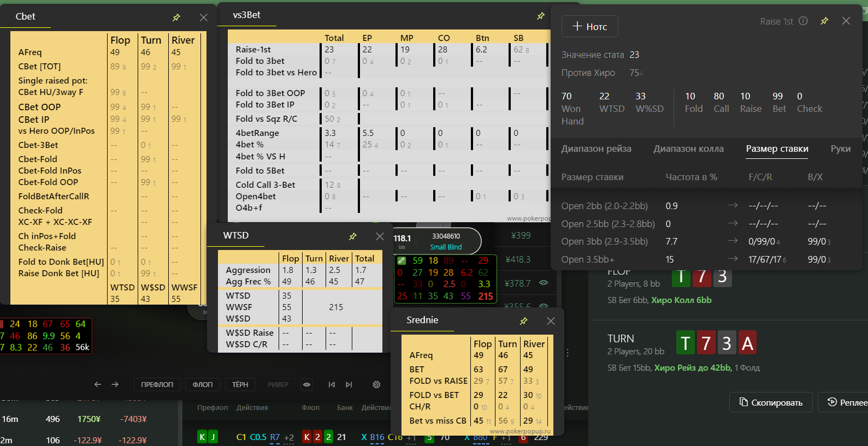Viewport: 868px width, 446px height.
Task: Close the WTSD popup
Action: pyautogui.click(x=380, y=236)
